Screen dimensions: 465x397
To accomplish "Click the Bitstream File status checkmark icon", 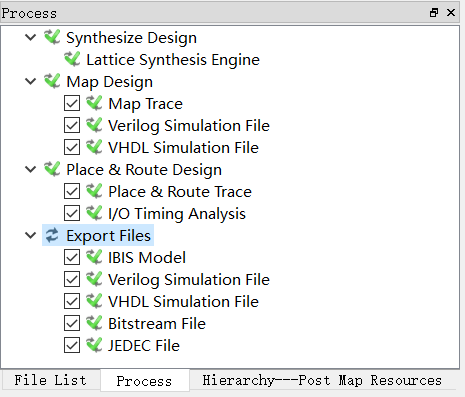I will click(x=94, y=323).
